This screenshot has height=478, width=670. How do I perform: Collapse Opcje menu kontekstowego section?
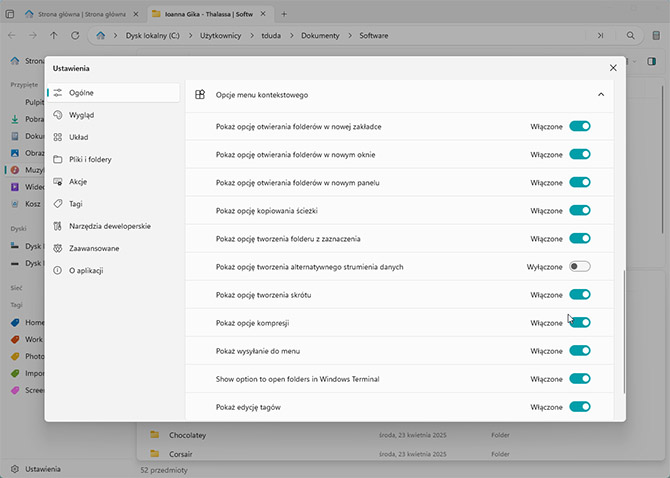(601, 94)
